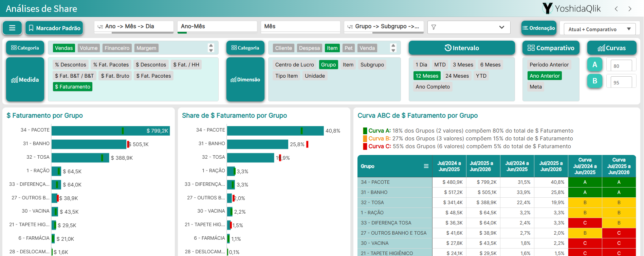Select Meta comparison

click(x=536, y=87)
